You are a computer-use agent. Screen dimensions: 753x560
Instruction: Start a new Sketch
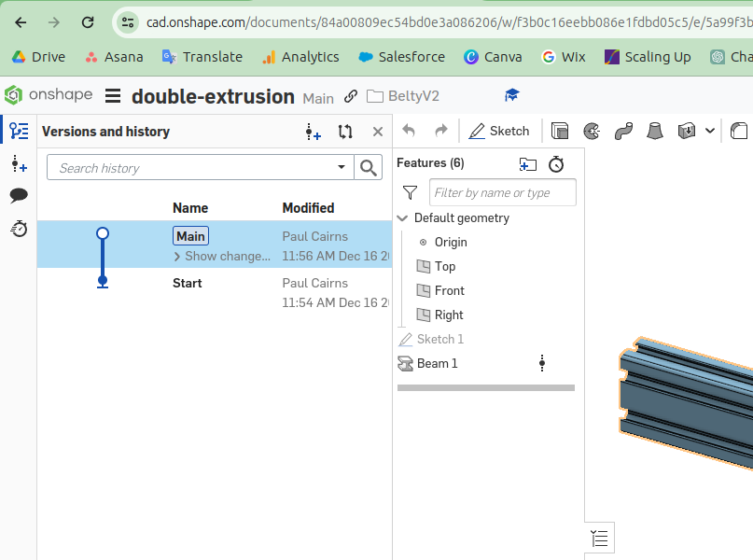click(499, 131)
